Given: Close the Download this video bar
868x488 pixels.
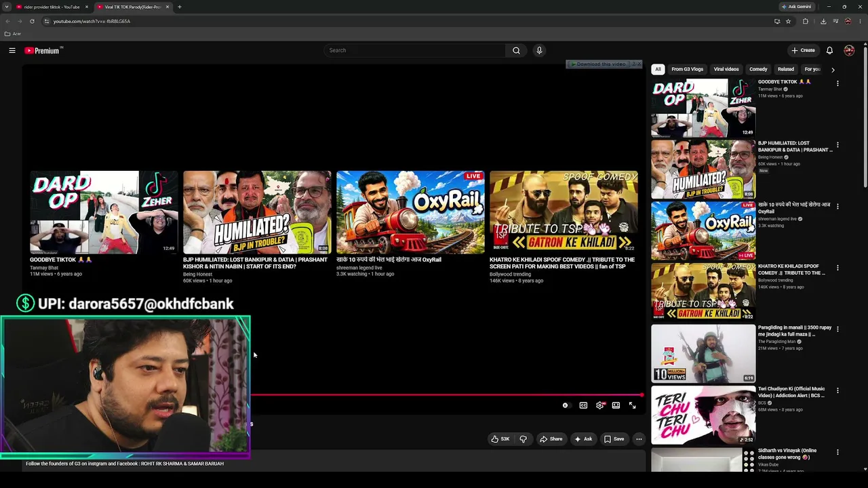Looking at the screenshot, I should (638, 64).
